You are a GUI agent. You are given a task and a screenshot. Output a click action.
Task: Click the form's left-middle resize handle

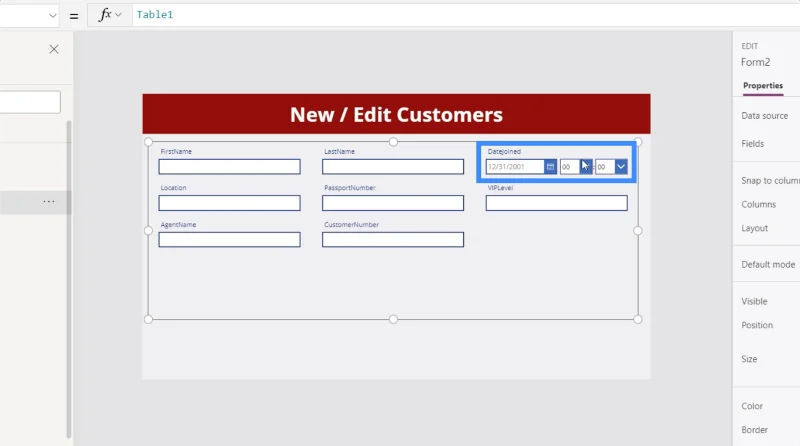coord(148,231)
